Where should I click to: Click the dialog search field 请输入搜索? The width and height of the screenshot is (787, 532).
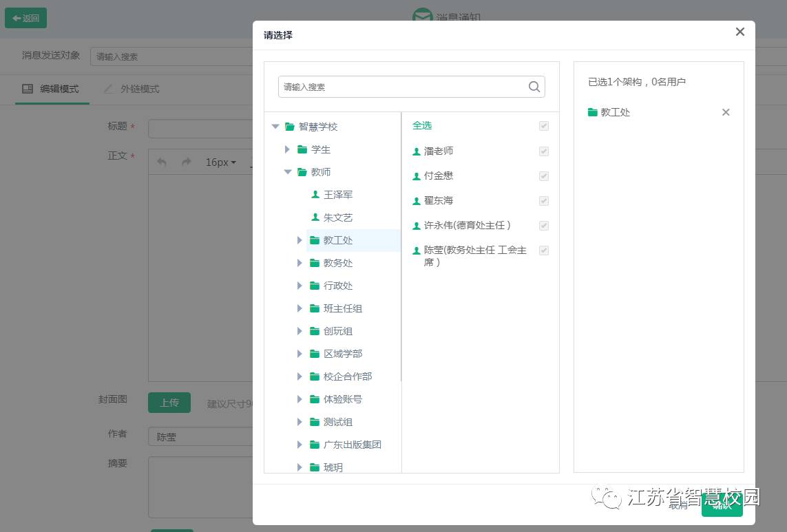pyautogui.click(x=412, y=87)
